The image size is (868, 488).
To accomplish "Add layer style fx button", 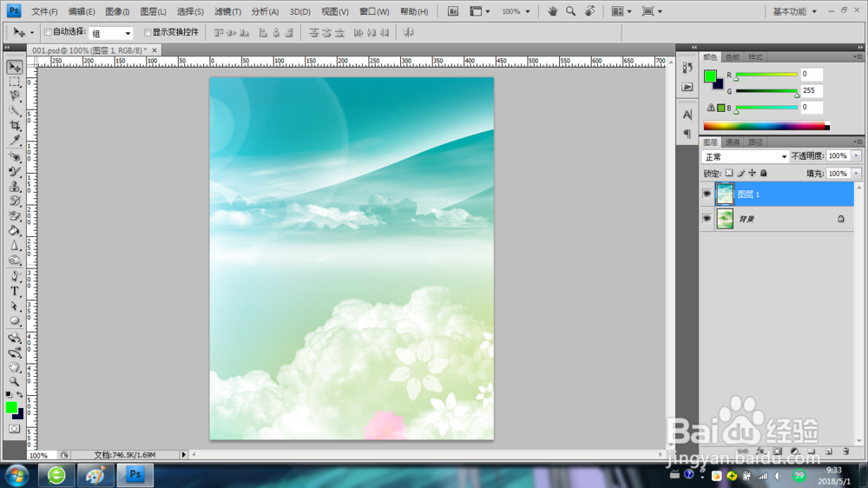I will pos(760,452).
